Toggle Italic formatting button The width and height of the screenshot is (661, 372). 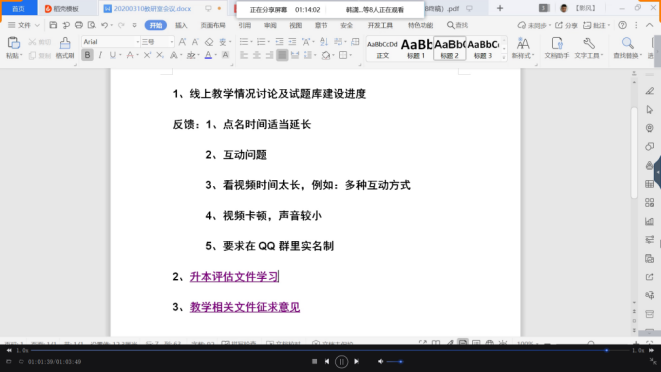coord(100,55)
